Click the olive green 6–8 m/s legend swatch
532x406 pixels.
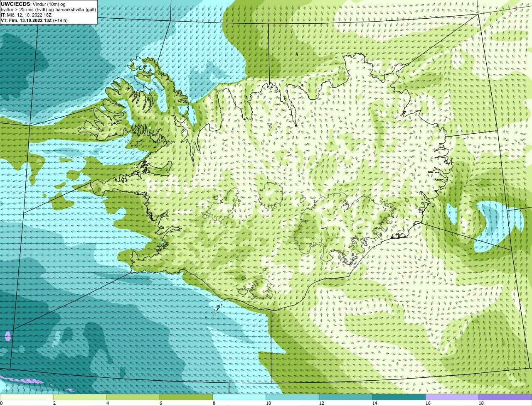pos(186,397)
